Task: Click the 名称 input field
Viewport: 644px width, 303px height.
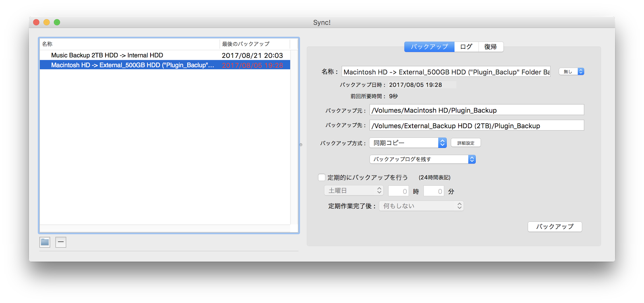Action: tap(446, 72)
